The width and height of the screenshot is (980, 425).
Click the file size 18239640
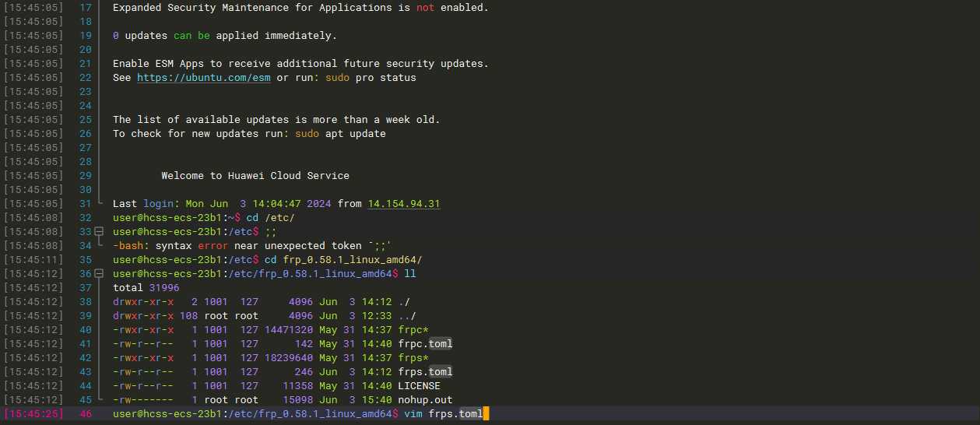(289, 358)
